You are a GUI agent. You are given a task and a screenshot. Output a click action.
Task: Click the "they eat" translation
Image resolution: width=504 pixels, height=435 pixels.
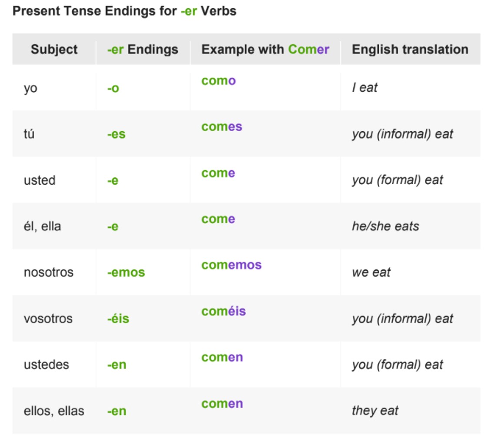coord(375,411)
